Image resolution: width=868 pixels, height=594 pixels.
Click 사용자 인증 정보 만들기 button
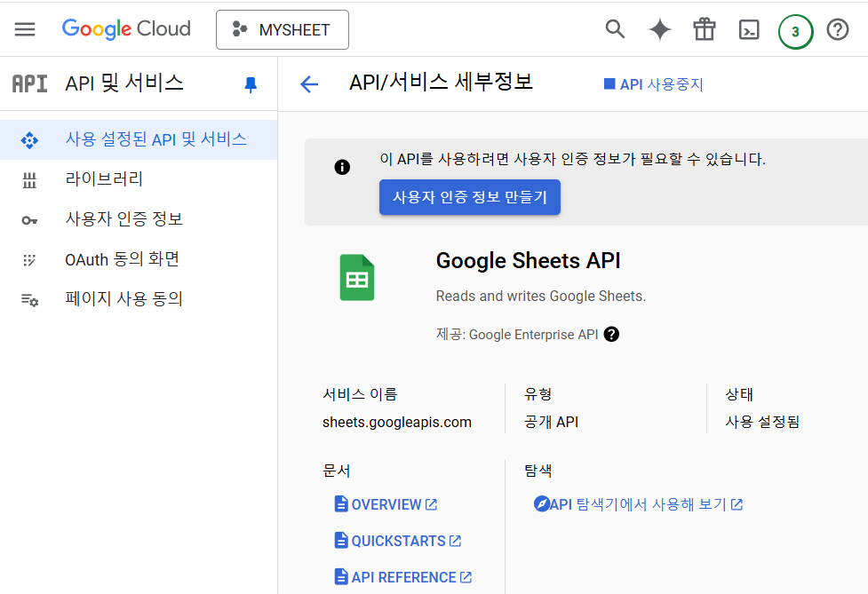click(469, 197)
